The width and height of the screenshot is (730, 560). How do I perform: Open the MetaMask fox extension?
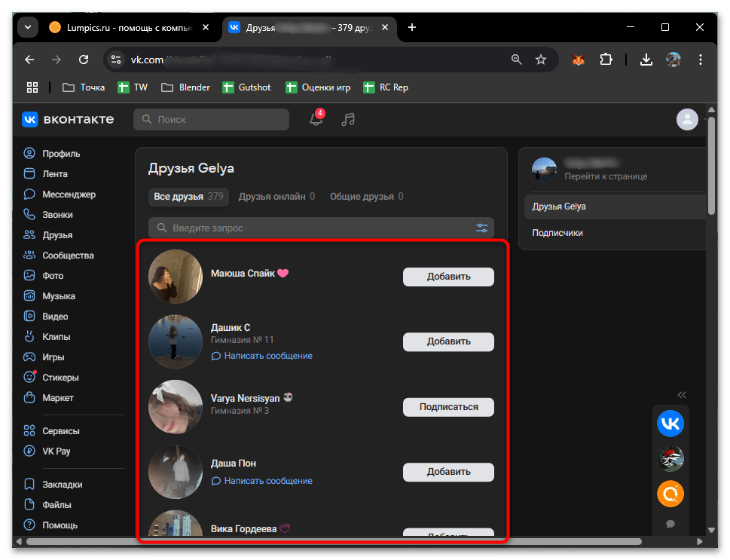[x=579, y=60]
